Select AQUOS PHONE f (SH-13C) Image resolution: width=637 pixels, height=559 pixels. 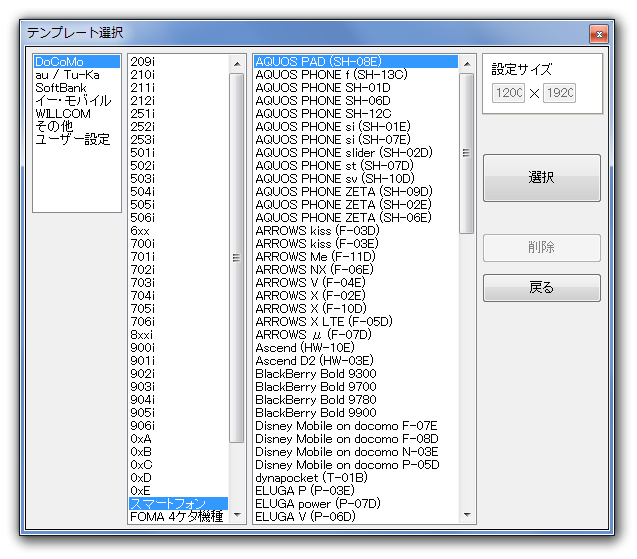pyautogui.click(x=356, y=75)
